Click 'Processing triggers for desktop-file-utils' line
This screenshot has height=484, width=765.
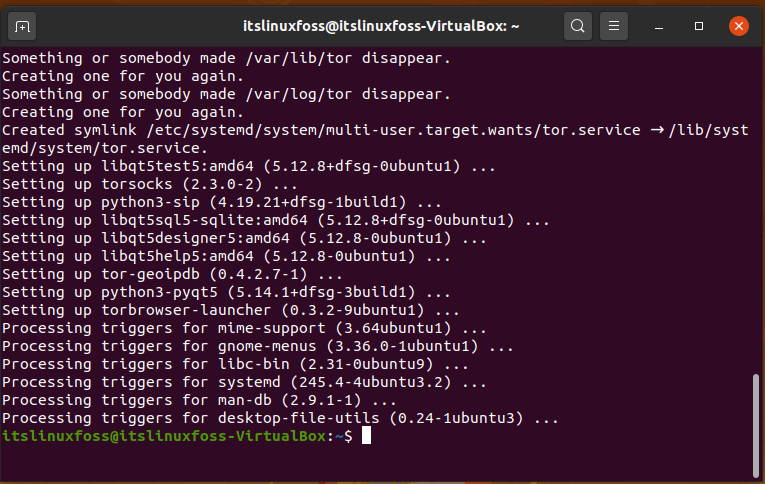280,419
